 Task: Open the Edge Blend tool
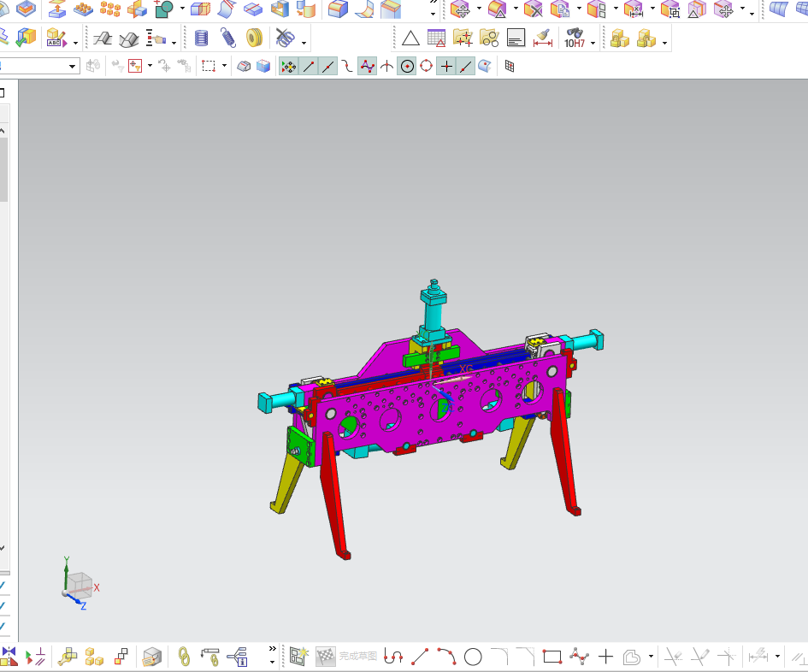[x=338, y=9]
